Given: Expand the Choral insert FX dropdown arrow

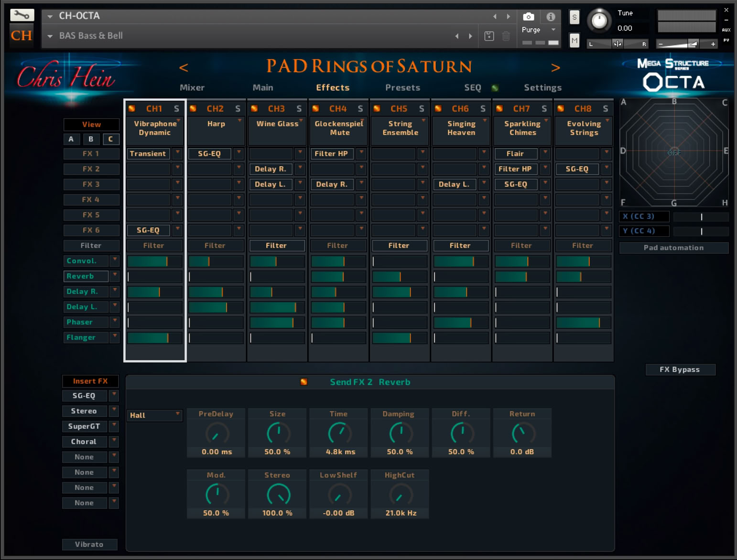Looking at the screenshot, I should pos(114,441).
